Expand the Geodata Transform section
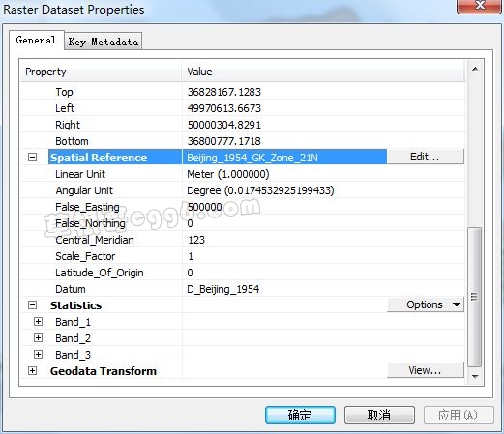The width and height of the screenshot is (504, 434). click(x=32, y=371)
